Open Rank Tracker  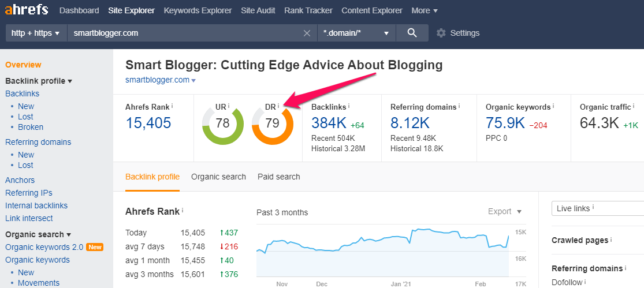(308, 10)
